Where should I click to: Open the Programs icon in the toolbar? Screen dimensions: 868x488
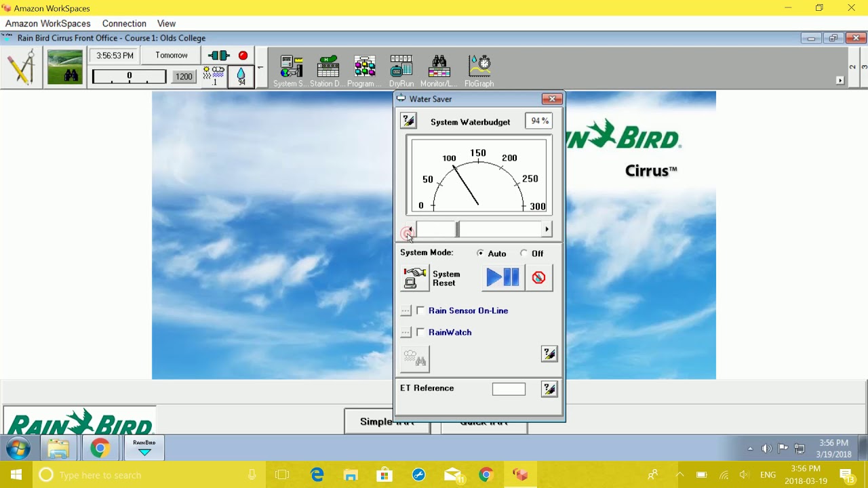pos(365,71)
